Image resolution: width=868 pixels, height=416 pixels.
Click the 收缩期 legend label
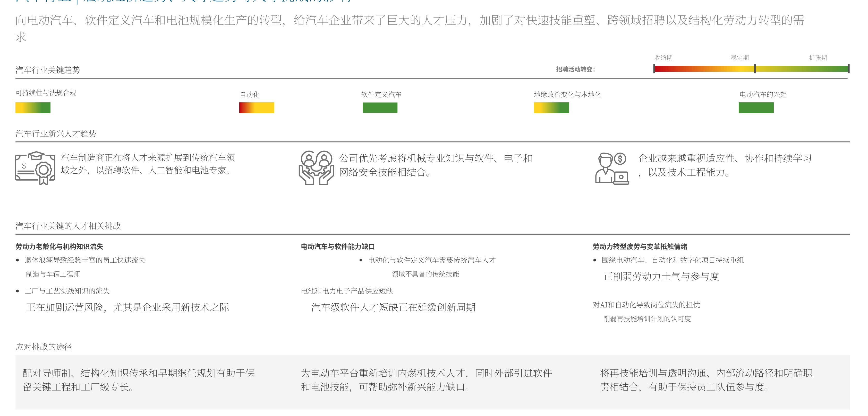[x=663, y=58]
